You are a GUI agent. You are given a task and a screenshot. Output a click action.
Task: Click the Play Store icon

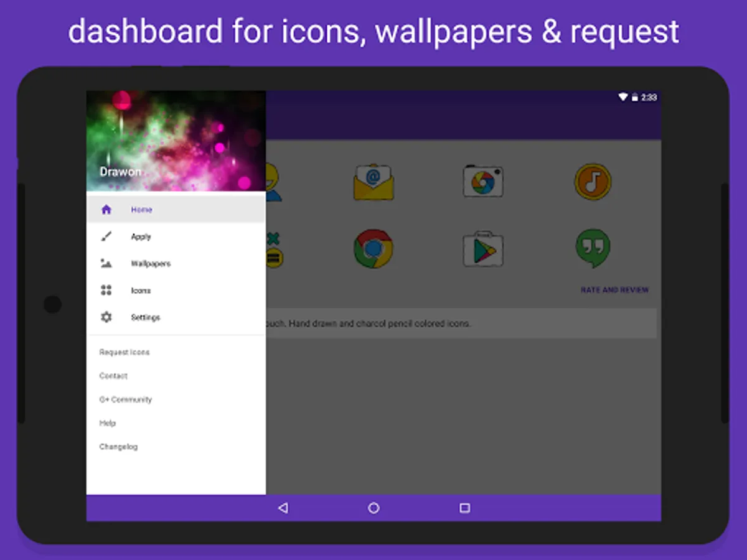(483, 249)
